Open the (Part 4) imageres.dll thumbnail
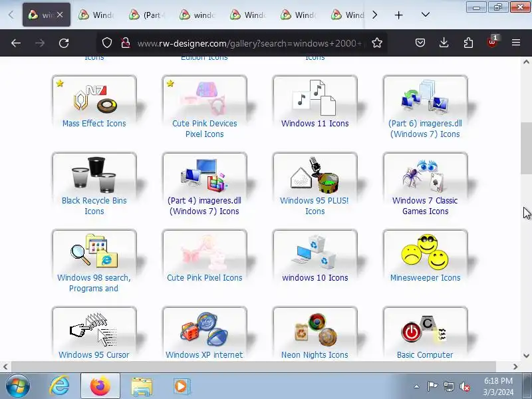532x399 pixels. 205,174
